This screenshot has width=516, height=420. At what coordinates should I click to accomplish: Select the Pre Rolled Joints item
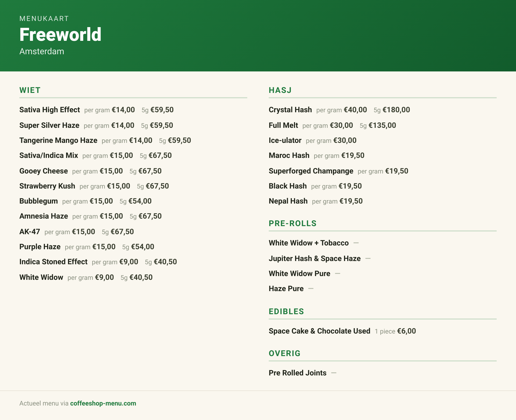coord(298,373)
